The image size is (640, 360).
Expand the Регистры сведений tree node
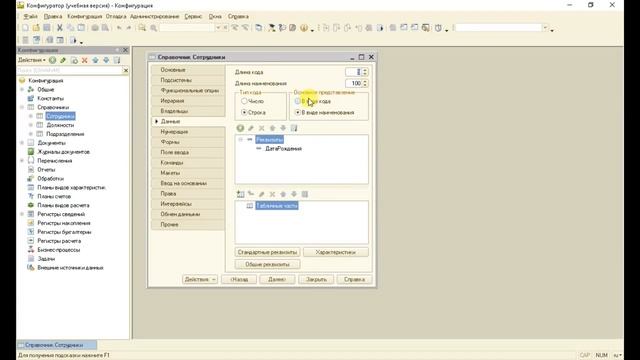pos(22,214)
